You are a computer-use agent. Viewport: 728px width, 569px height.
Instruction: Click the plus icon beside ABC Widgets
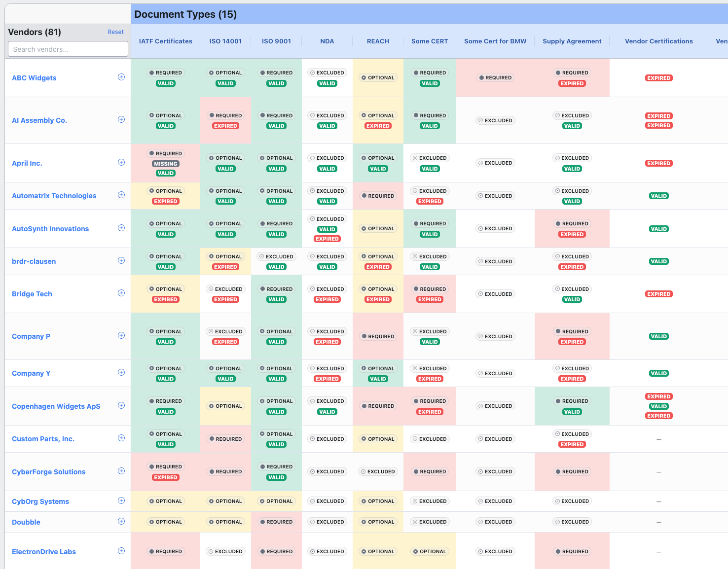coord(121,77)
